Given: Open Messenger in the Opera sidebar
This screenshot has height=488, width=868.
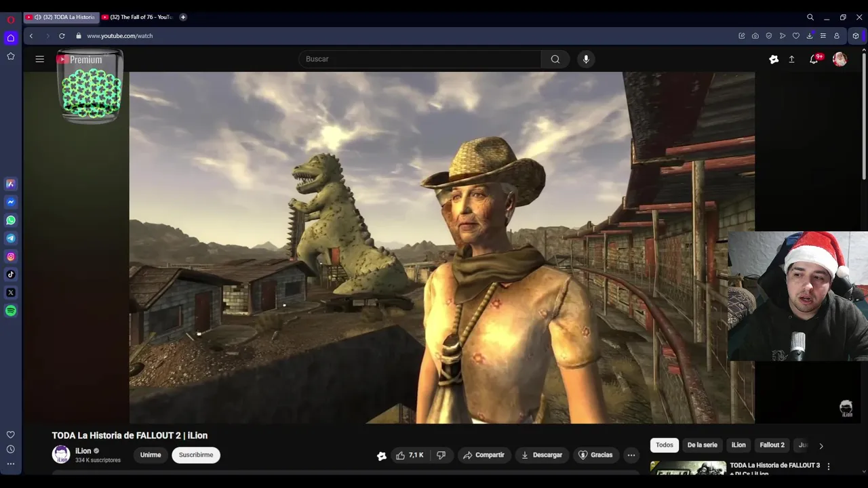Looking at the screenshot, I should coord(11,202).
